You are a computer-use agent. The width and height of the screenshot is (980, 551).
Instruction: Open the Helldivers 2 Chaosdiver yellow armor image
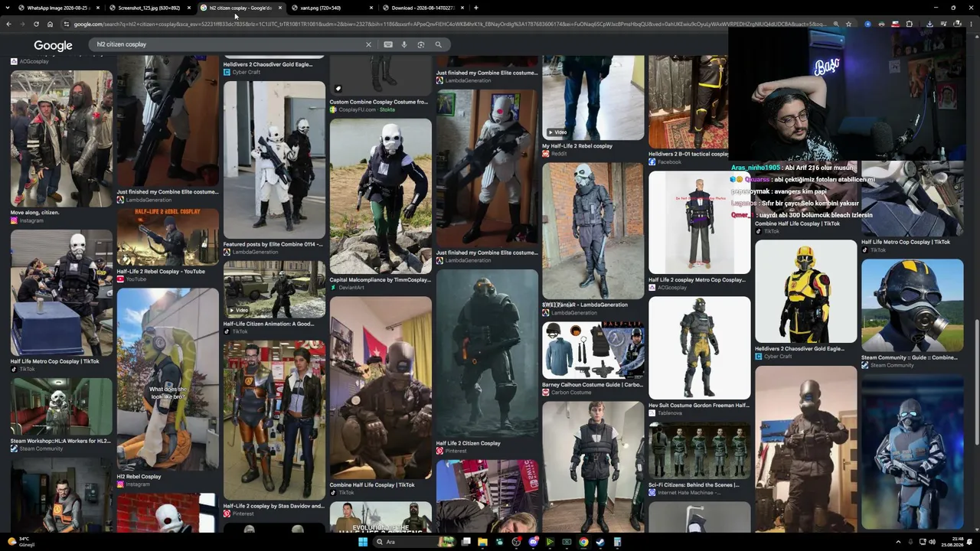[806, 292]
